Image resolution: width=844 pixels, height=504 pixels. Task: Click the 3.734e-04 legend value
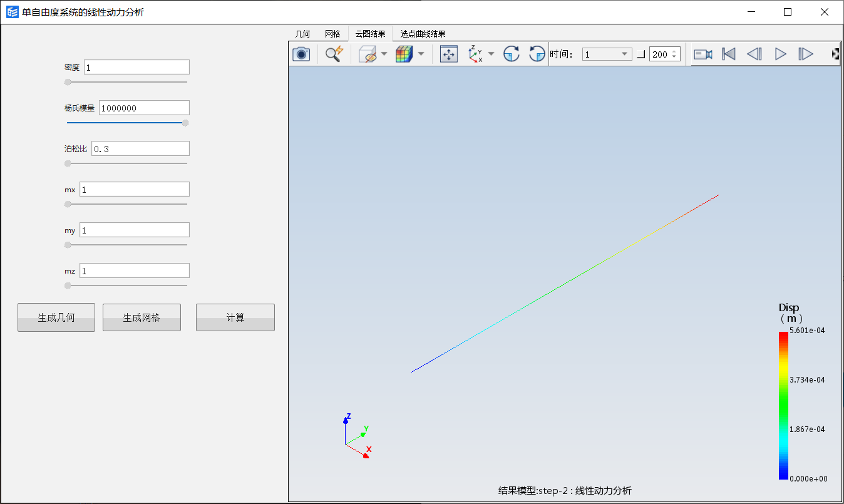click(x=807, y=380)
